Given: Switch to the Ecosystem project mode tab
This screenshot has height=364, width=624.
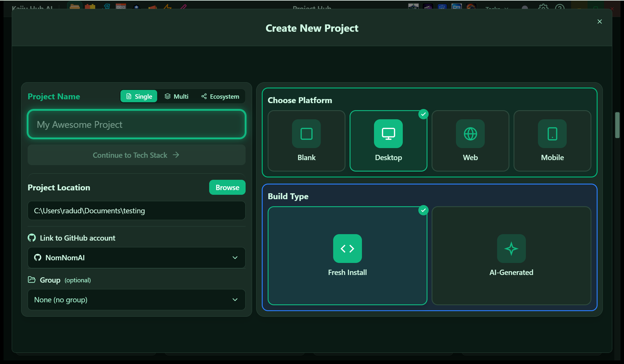Looking at the screenshot, I should [220, 96].
